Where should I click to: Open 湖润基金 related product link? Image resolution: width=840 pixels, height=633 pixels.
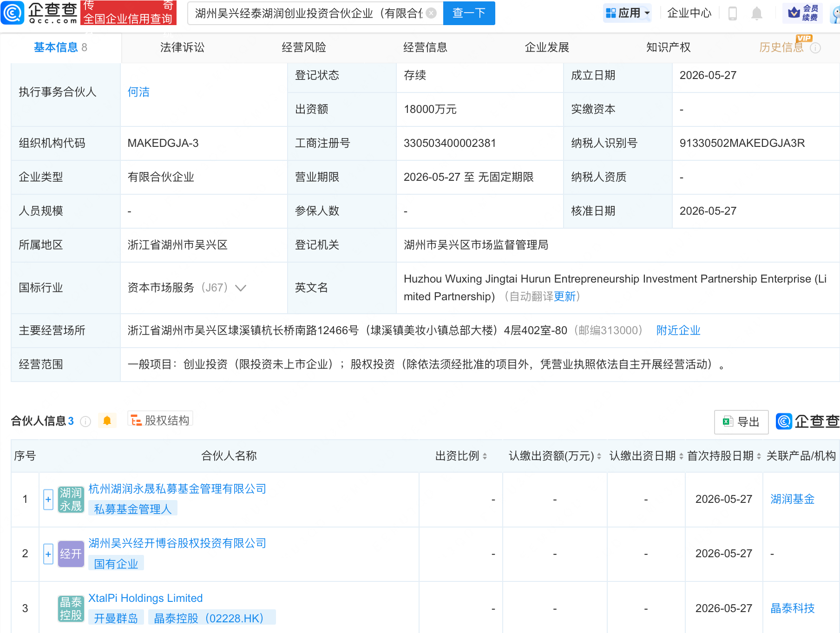793,499
